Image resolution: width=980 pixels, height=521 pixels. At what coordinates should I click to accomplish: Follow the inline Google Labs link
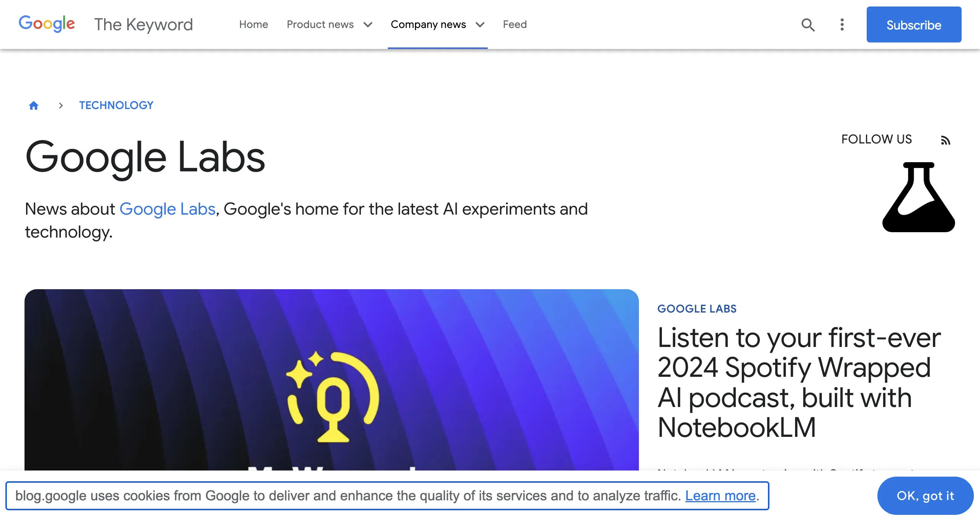click(168, 209)
